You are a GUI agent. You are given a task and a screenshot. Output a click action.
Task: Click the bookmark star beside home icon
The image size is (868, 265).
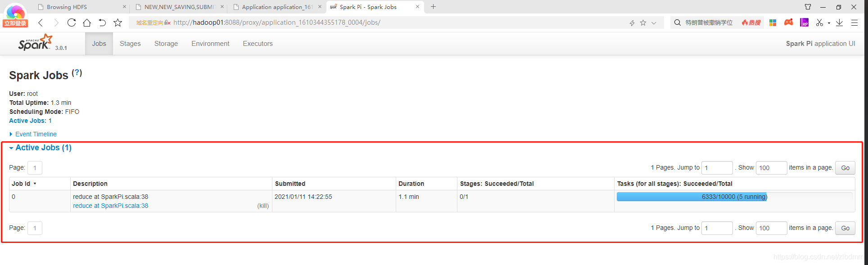[118, 22]
